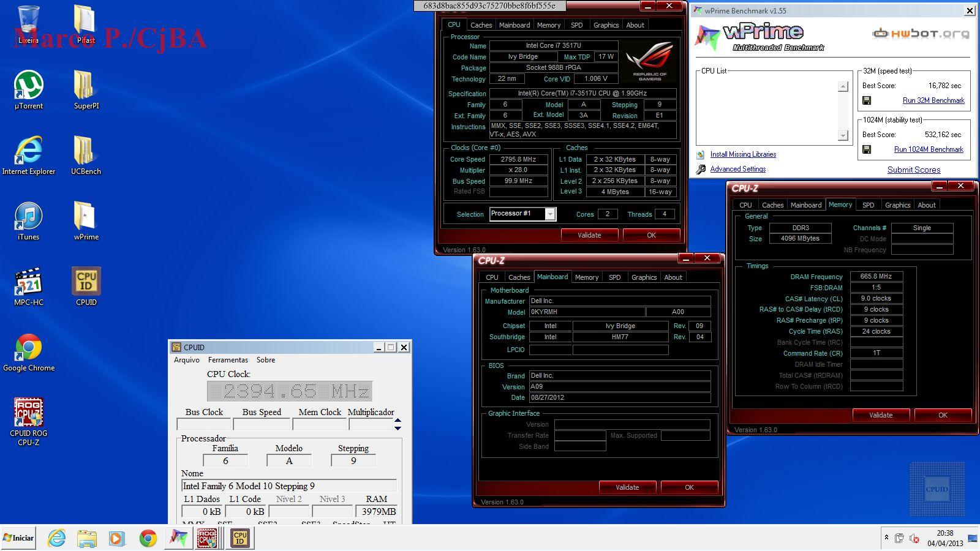Viewport: 980px width, 551px height.
Task: Launch the iTunes desktop shortcut
Action: pyautogui.click(x=28, y=221)
